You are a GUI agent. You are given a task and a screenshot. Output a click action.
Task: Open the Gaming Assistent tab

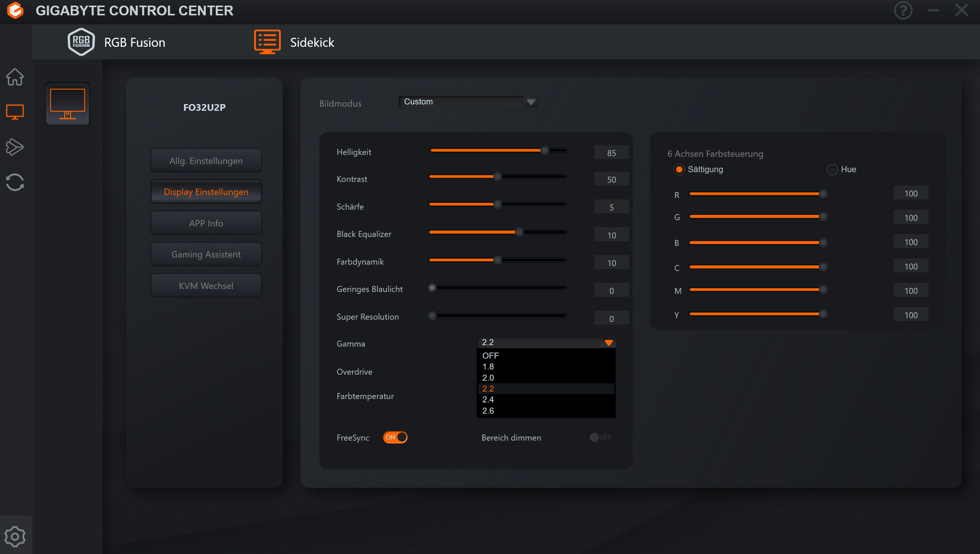206,254
